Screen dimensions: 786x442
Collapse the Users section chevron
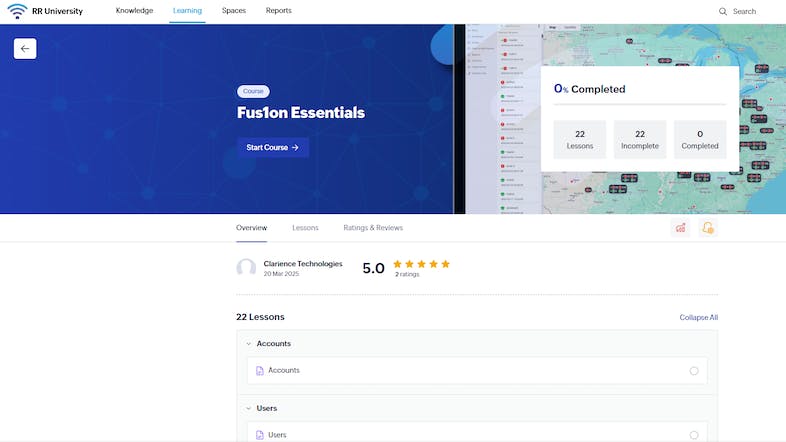pos(248,408)
